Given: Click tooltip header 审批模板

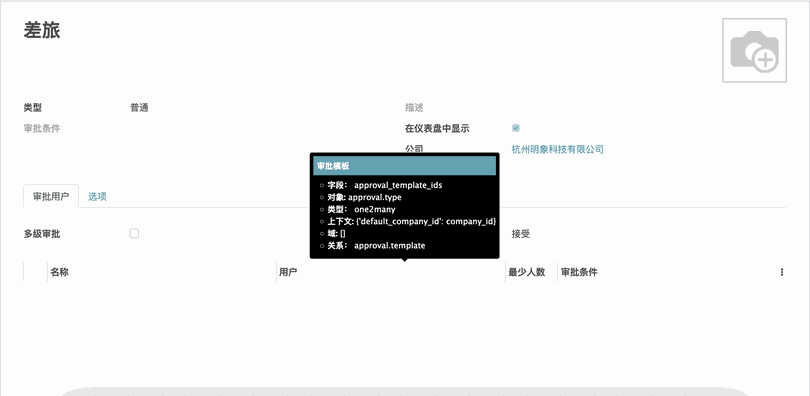Looking at the screenshot, I should pos(404,166).
